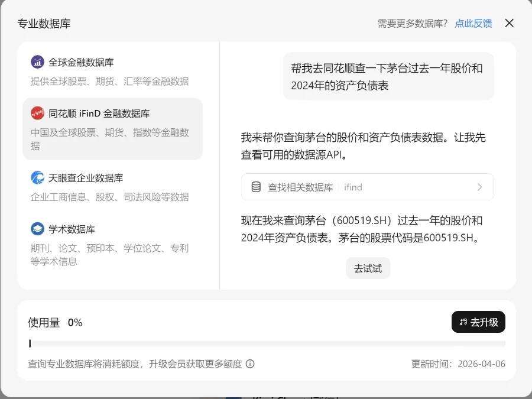532x399 pixels.
Task: Click the 去试试 button
Action: (368, 268)
